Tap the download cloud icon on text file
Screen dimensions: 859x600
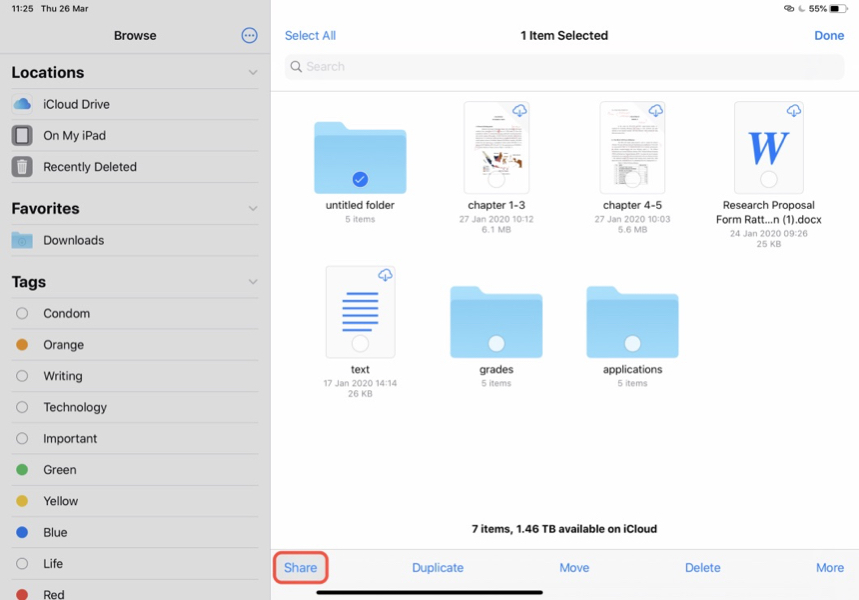tap(385, 275)
